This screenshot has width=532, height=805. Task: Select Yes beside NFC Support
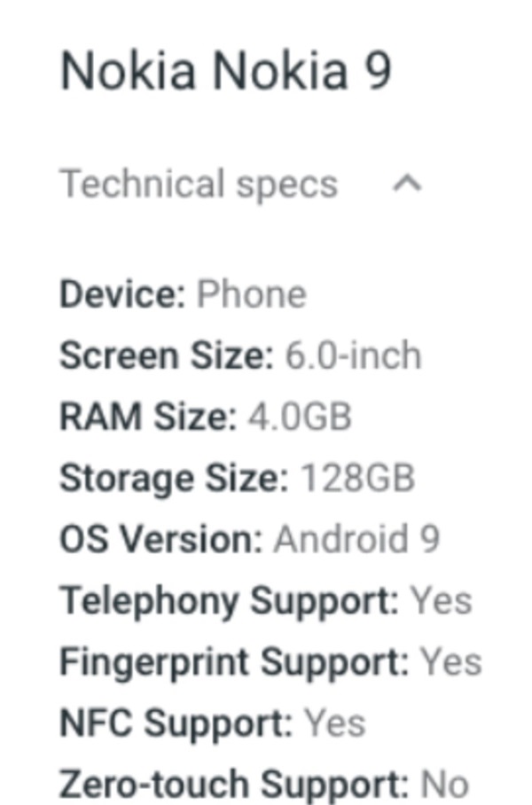point(334,722)
